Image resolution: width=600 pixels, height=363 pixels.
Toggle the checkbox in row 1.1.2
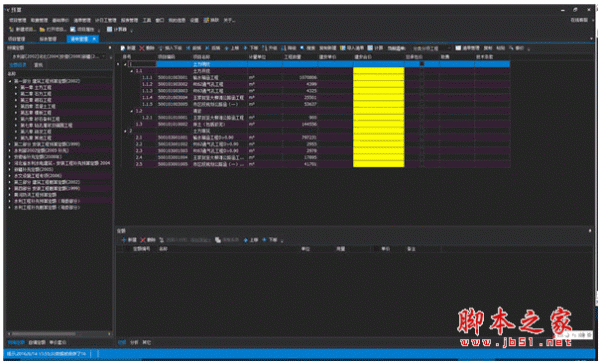click(x=422, y=84)
